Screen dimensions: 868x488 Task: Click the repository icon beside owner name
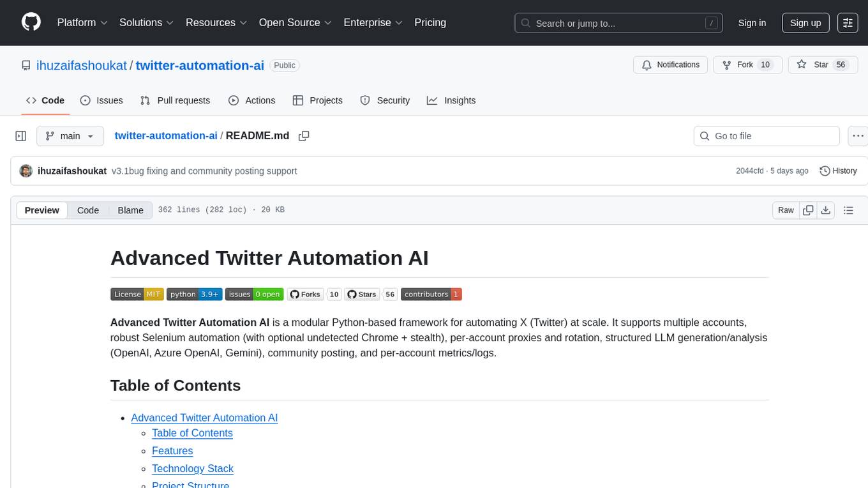coord(26,65)
